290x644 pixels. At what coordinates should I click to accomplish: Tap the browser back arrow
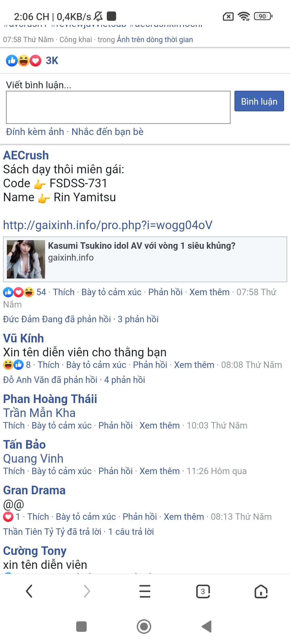tap(29, 591)
